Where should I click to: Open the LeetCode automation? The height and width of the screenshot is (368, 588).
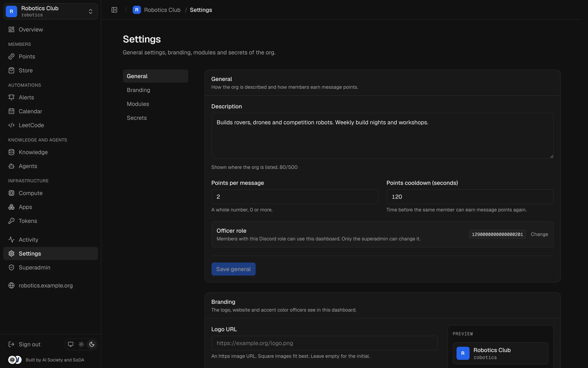tap(51, 125)
